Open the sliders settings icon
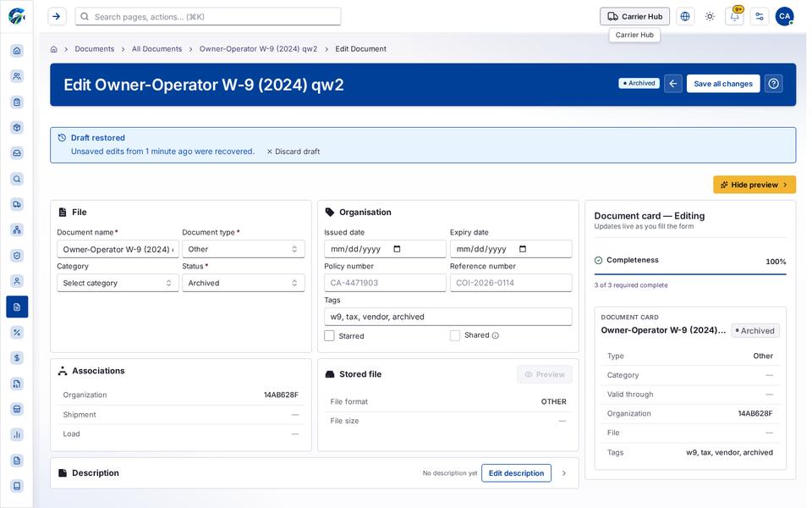This screenshot has width=812, height=508. pyautogui.click(x=760, y=17)
